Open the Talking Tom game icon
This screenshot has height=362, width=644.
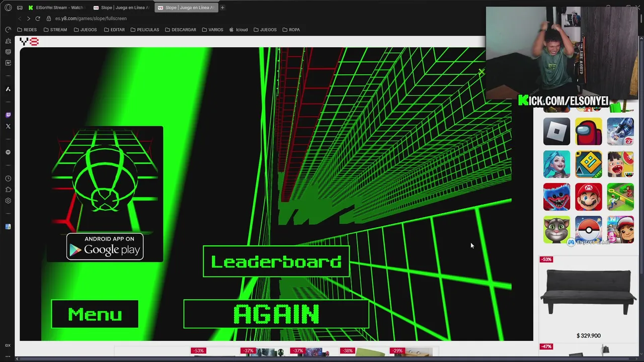point(556,230)
